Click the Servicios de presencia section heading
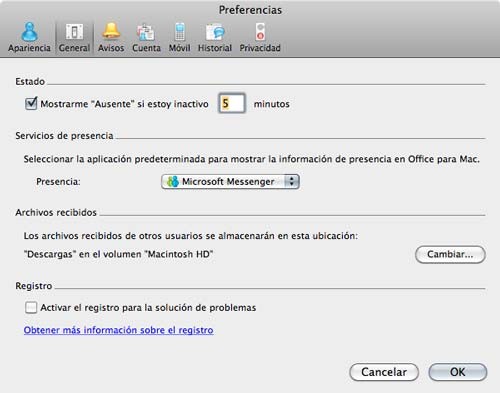 tap(64, 136)
